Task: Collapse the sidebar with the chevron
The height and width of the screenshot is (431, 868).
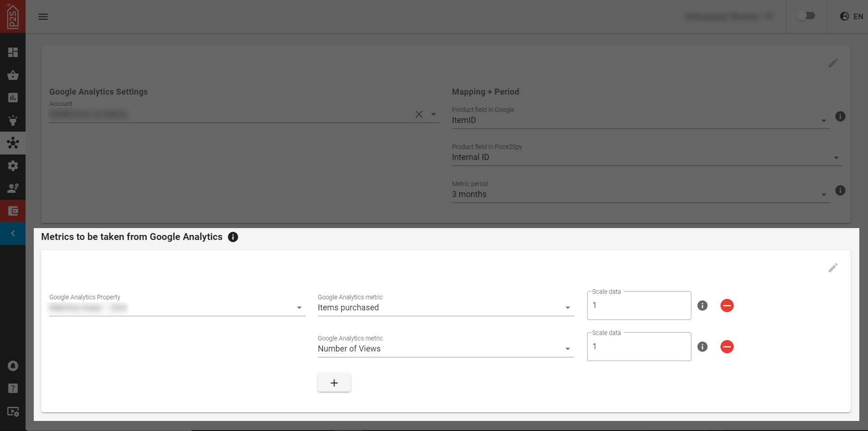Action: point(13,234)
